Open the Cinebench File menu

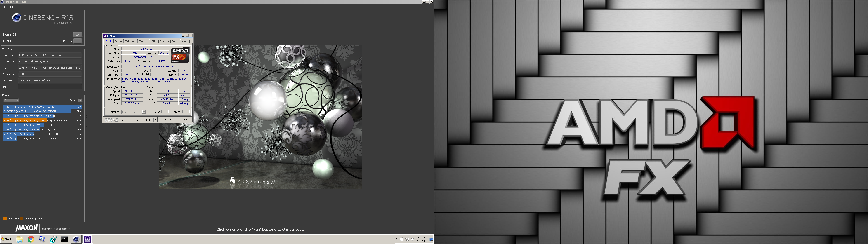click(x=3, y=7)
